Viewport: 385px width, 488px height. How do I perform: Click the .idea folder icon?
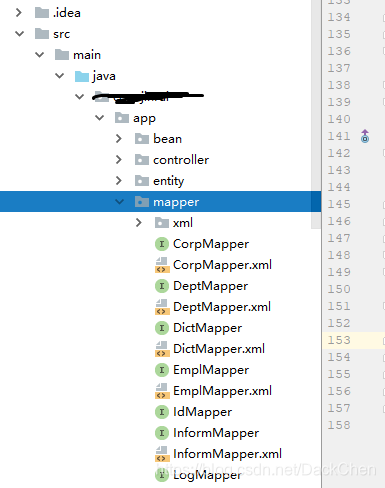coord(42,13)
